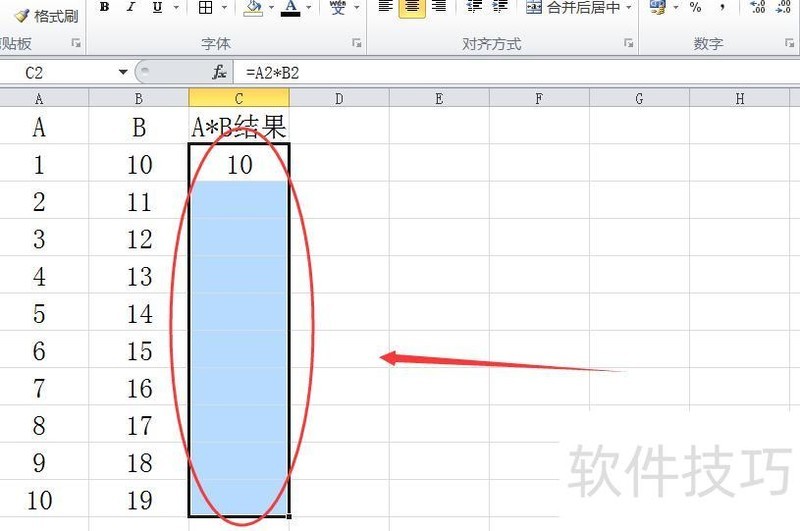Select column B header
This screenshot has width=800, height=531.
pos(138,98)
